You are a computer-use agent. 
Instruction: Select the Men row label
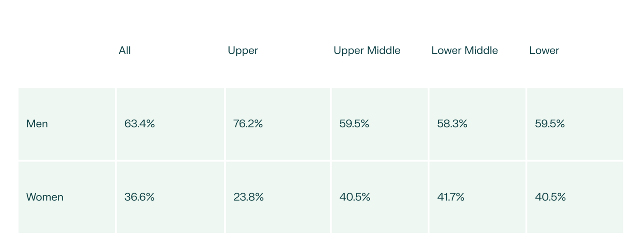point(37,124)
